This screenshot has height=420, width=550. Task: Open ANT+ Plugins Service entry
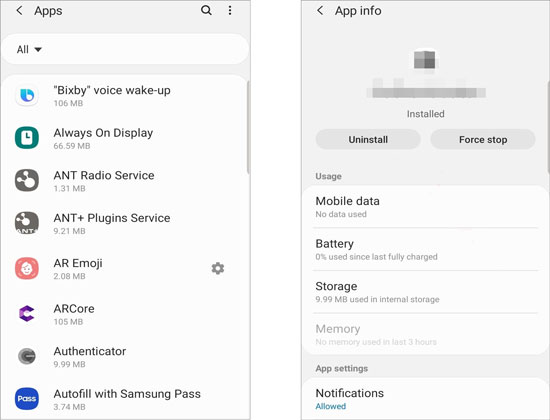click(125, 223)
